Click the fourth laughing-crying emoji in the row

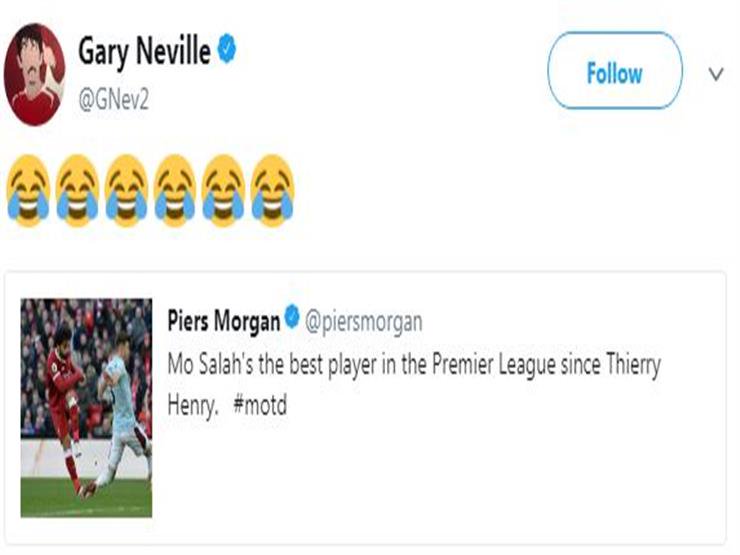coord(175,190)
